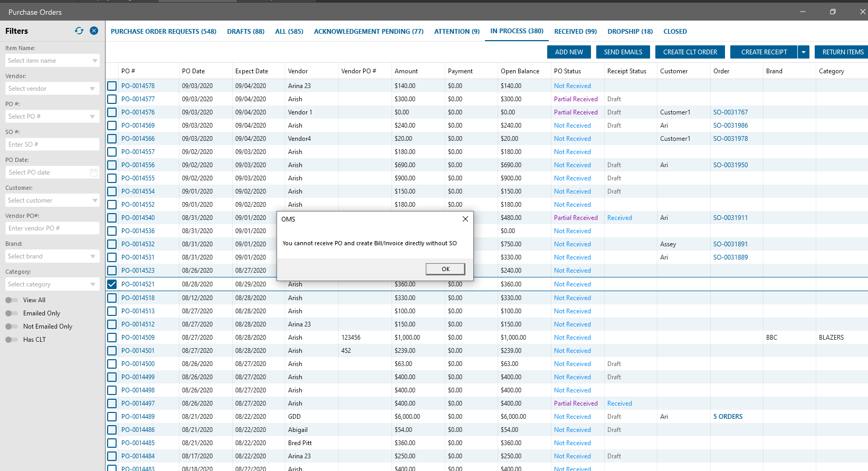
Task: Open purchase order PO-0014540 link
Action: click(x=138, y=218)
